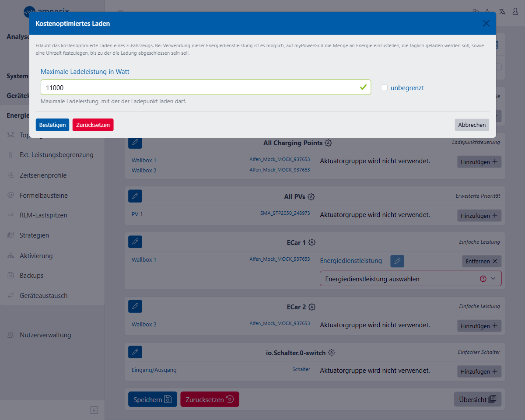The image size is (525, 420).
Task: Edit the ECar 1 actuator group
Action: (x=135, y=241)
